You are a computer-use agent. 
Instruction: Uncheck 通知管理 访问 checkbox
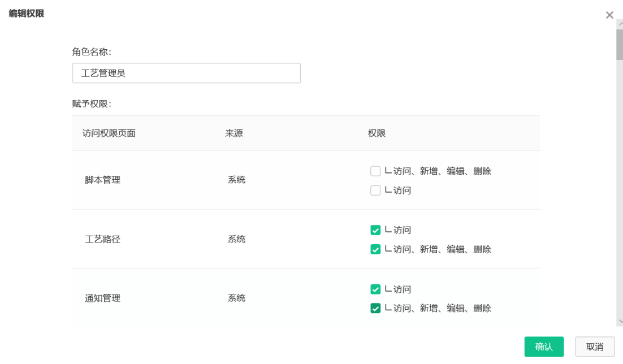375,289
